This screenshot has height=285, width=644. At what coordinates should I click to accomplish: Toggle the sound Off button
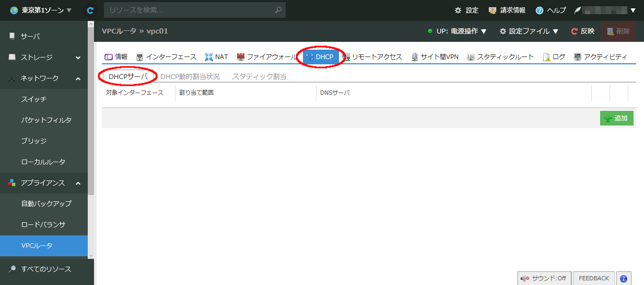tap(544, 278)
